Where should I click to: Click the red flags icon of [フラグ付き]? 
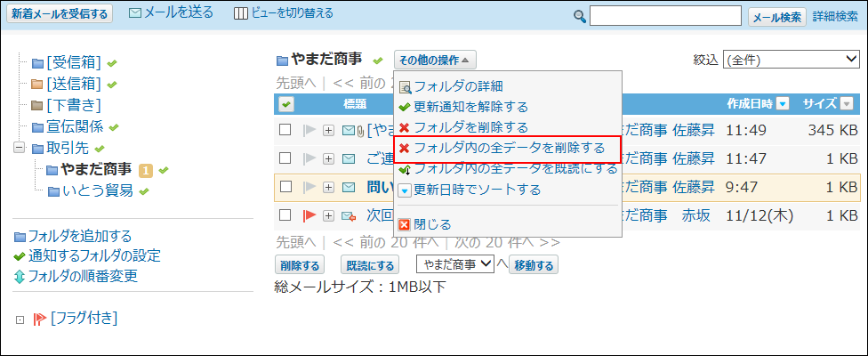[x=40, y=319]
